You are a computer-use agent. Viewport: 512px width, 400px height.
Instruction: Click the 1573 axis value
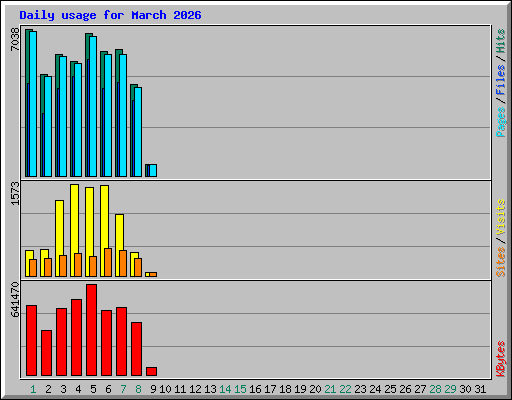[x=15, y=193]
